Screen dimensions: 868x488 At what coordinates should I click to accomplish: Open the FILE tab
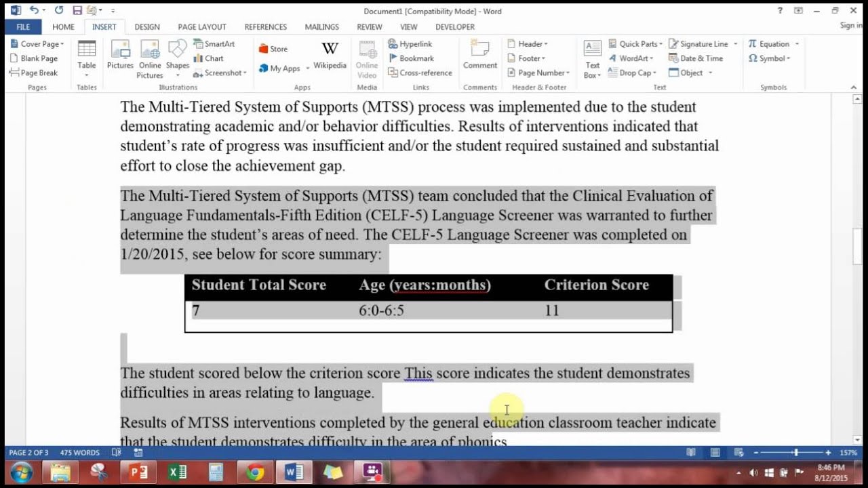[23, 27]
